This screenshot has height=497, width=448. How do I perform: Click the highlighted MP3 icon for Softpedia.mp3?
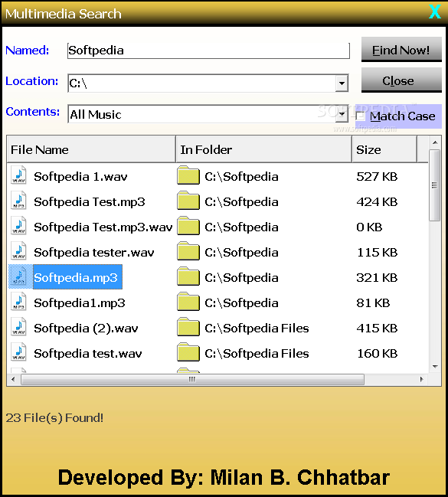point(18,276)
